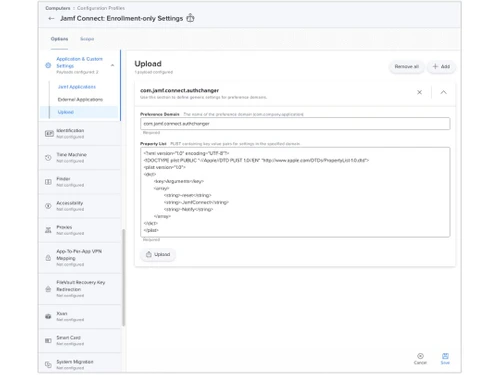Click the Finder payload icon

48,182
